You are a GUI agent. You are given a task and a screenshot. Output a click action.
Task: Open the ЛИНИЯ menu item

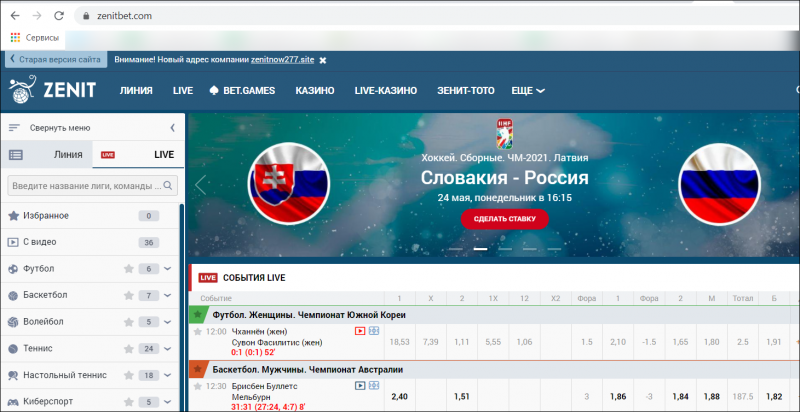[x=136, y=91]
